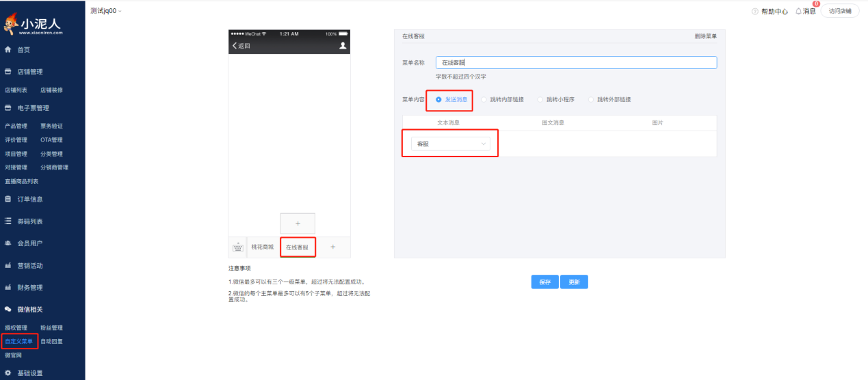Open 消息 notifications bell
The width and height of the screenshot is (868, 380).
pos(805,11)
